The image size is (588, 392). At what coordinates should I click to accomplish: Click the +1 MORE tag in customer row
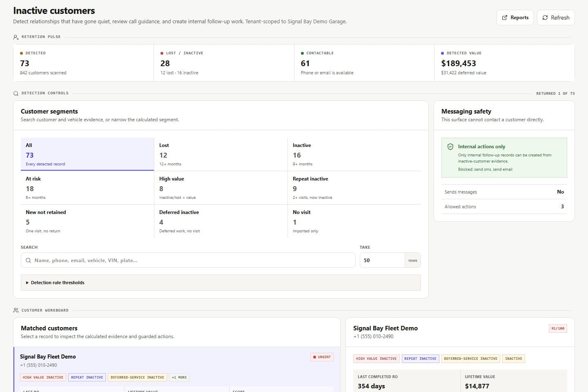click(x=179, y=377)
